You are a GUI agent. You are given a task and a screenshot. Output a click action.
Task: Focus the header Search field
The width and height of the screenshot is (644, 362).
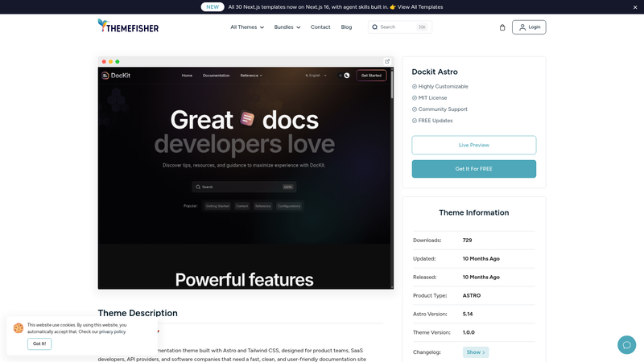(400, 27)
